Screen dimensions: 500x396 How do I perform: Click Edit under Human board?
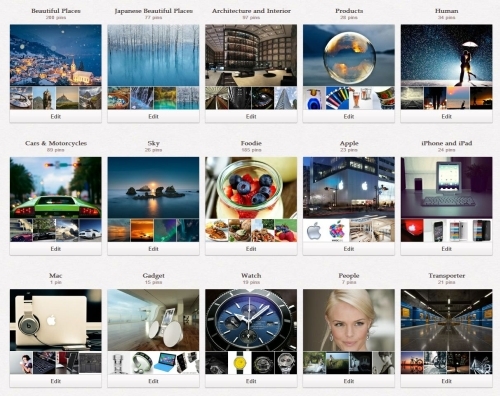pos(446,116)
